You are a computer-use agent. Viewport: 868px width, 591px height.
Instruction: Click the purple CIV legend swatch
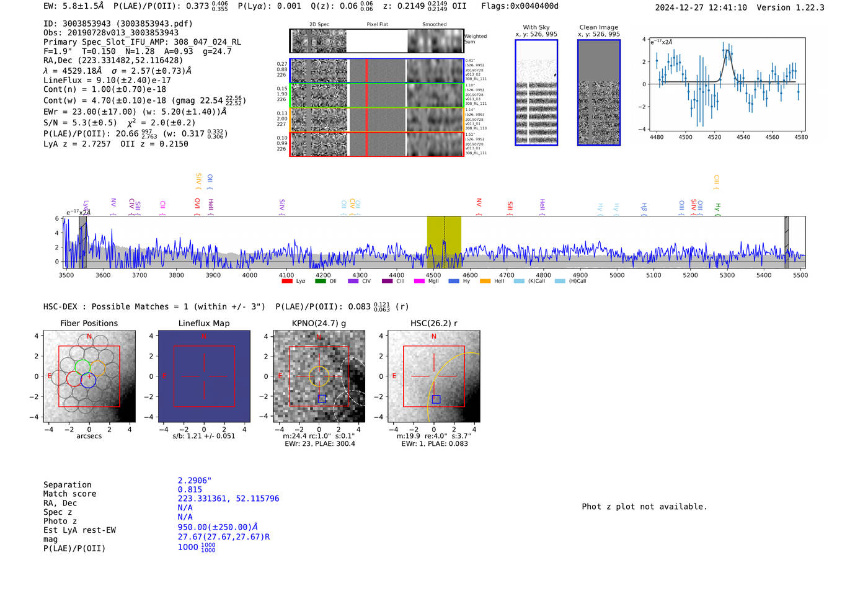tap(353, 281)
